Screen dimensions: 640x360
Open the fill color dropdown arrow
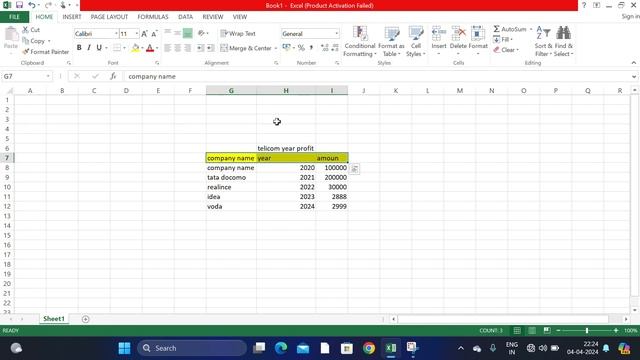(x=142, y=48)
